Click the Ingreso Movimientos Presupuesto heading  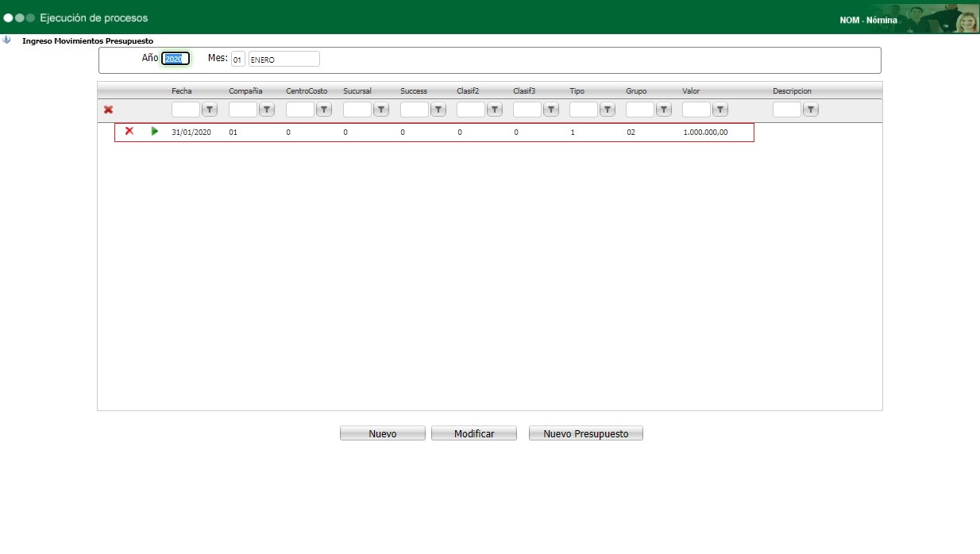(x=87, y=40)
